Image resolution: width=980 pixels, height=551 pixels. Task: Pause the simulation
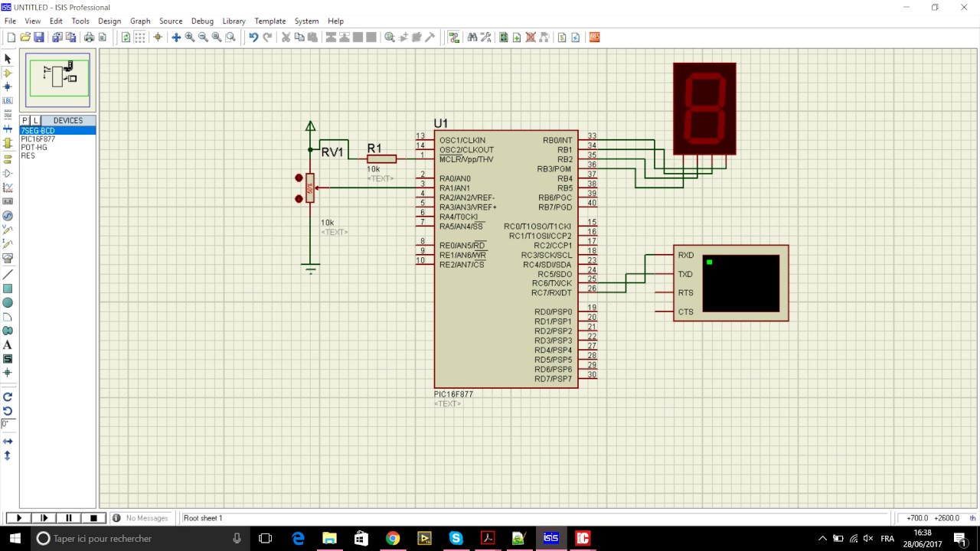[x=69, y=518]
